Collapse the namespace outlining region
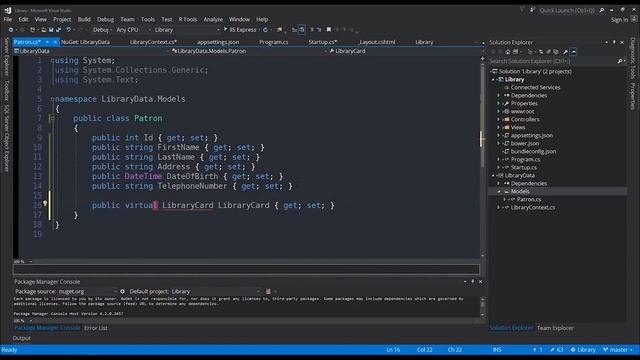Image resolution: width=640 pixels, height=360 pixels. [52, 99]
